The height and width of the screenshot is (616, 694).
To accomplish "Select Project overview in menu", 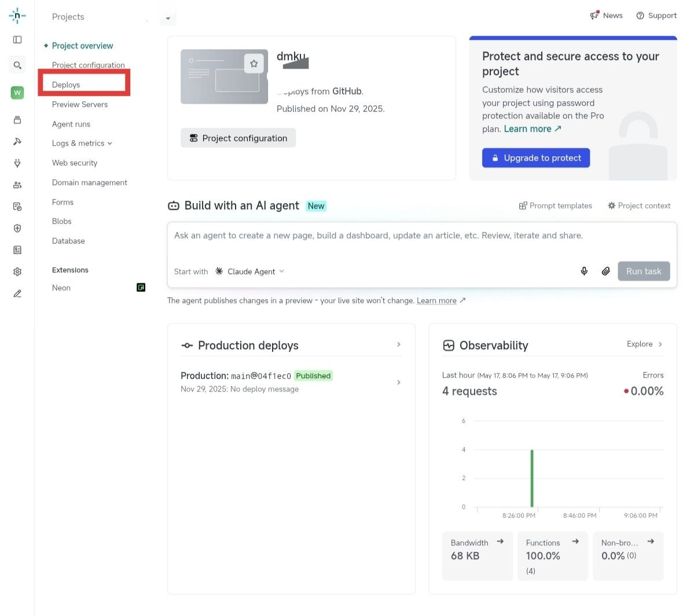I will pos(82,46).
